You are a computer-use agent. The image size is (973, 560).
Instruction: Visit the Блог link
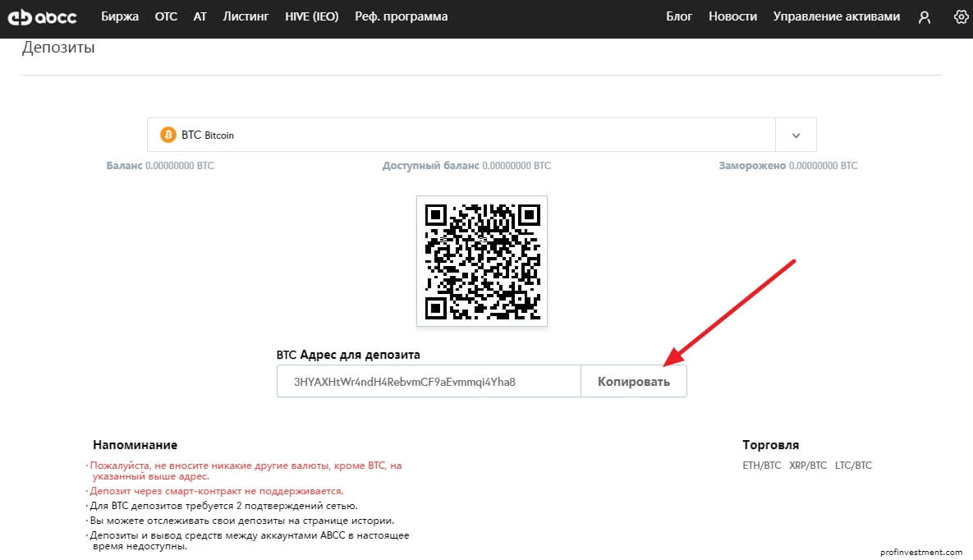[679, 16]
